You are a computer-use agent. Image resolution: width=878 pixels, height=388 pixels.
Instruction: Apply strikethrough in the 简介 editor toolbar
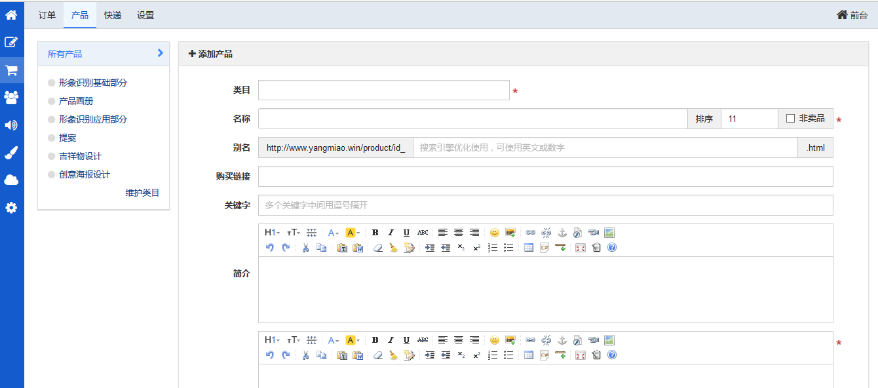(423, 232)
